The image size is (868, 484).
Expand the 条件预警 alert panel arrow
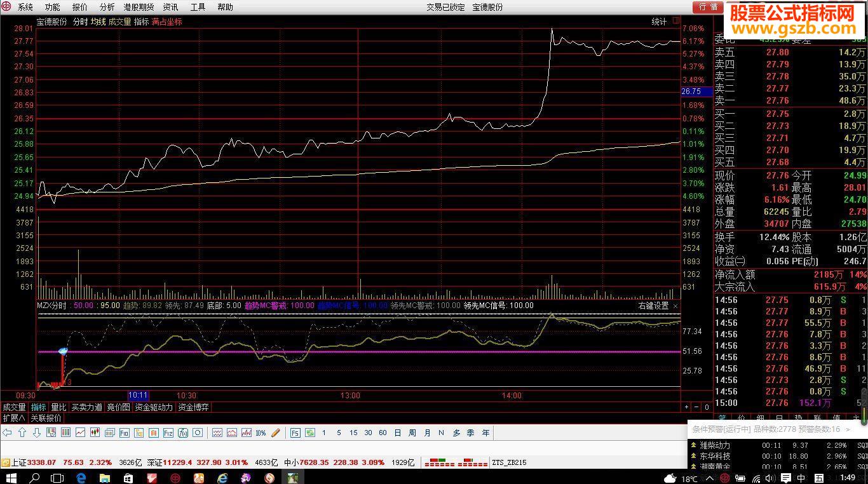(x=848, y=429)
